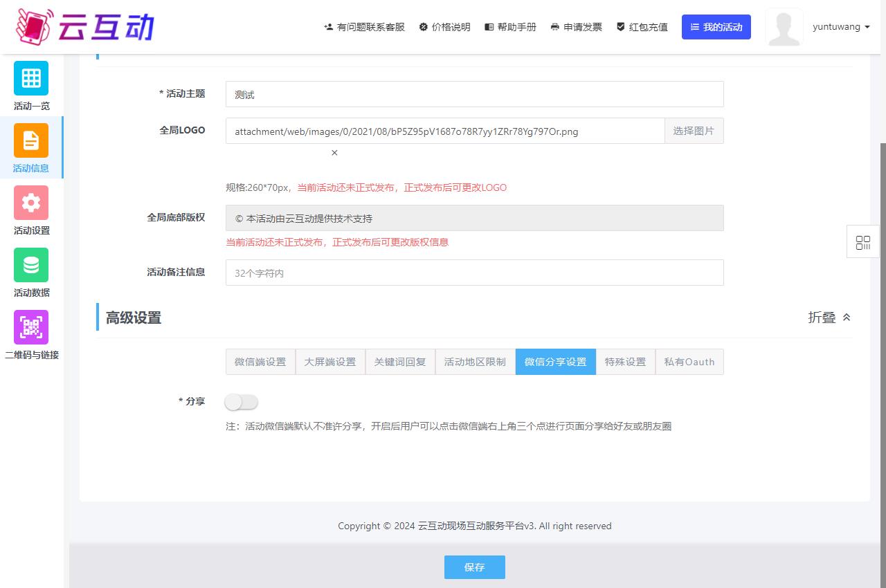The image size is (886, 588).
Task: Switch to the 大屏端设置 tab
Action: click(330, 362)
